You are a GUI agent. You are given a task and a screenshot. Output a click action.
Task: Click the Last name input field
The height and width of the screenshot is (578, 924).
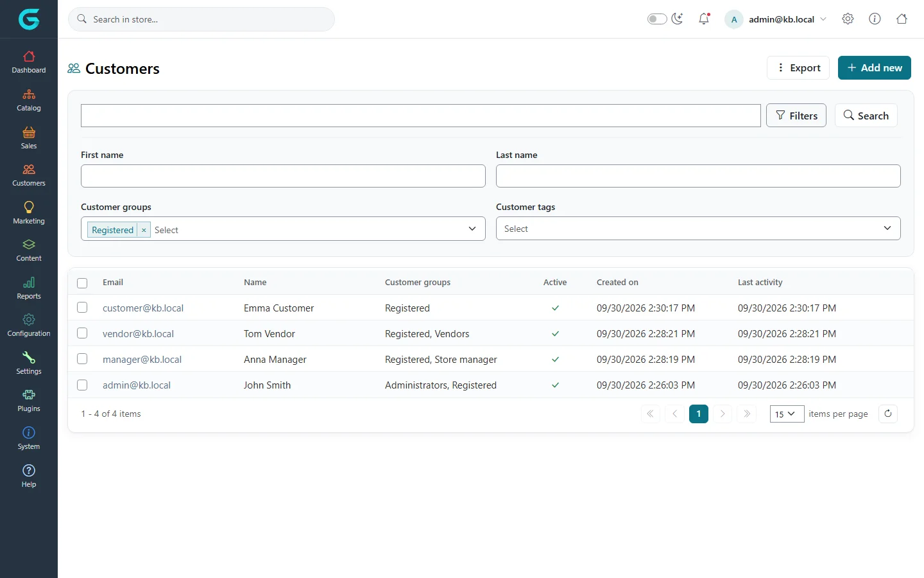(x=698, y=176)
